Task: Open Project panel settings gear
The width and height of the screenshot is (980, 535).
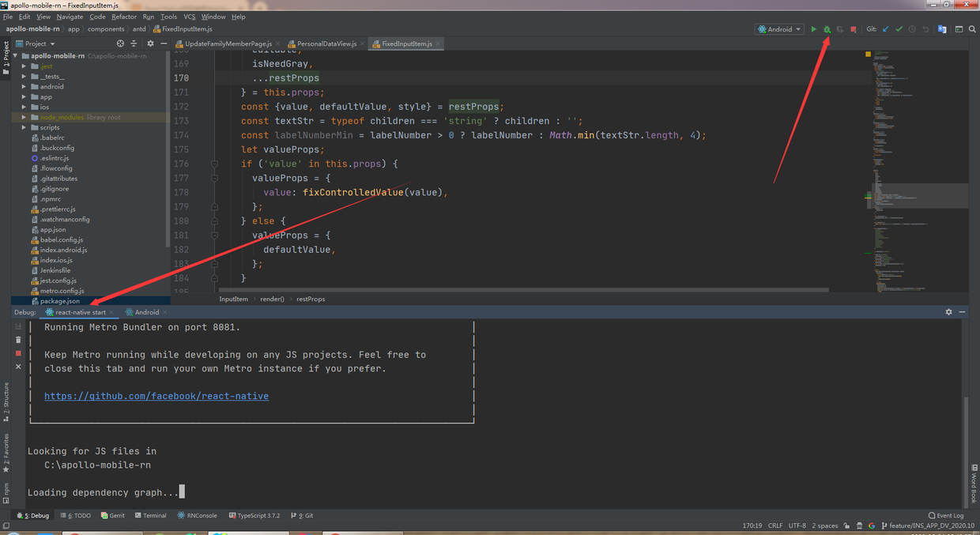Action: click(150, 43)
